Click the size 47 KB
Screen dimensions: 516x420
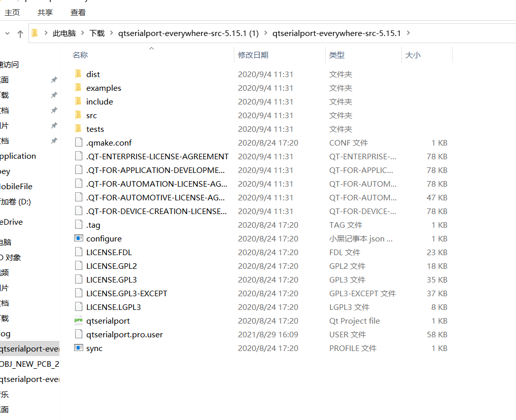click(437, 198)
